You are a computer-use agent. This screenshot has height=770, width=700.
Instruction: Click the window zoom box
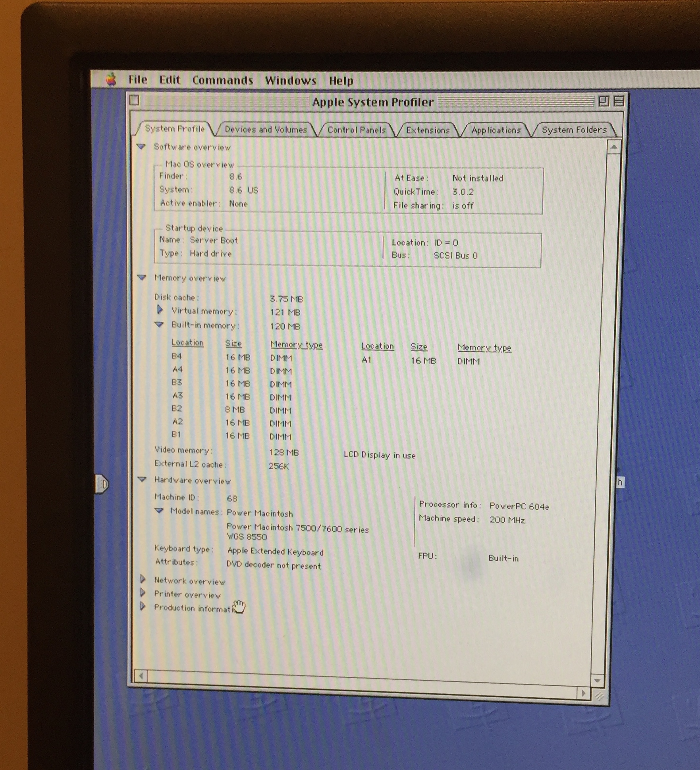tap(603, 101)
